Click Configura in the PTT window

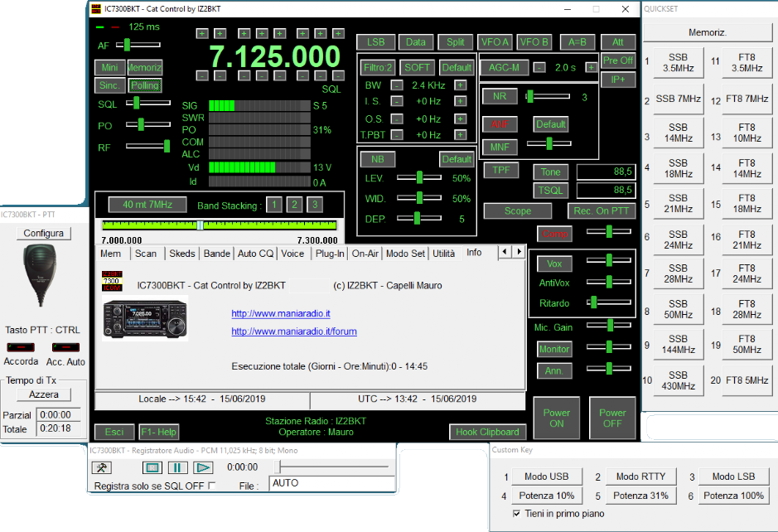[44, 233]
